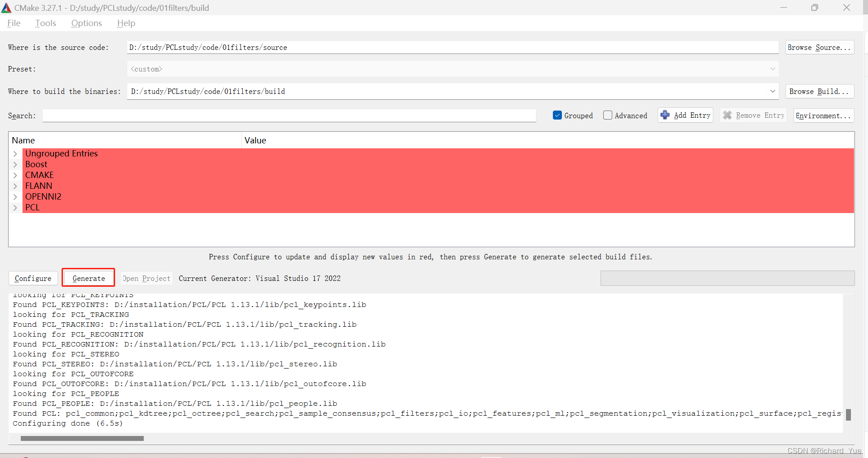Open the Preset custom dropdown
Viewport: 868px width, 458px height.
tap(453, 69)
